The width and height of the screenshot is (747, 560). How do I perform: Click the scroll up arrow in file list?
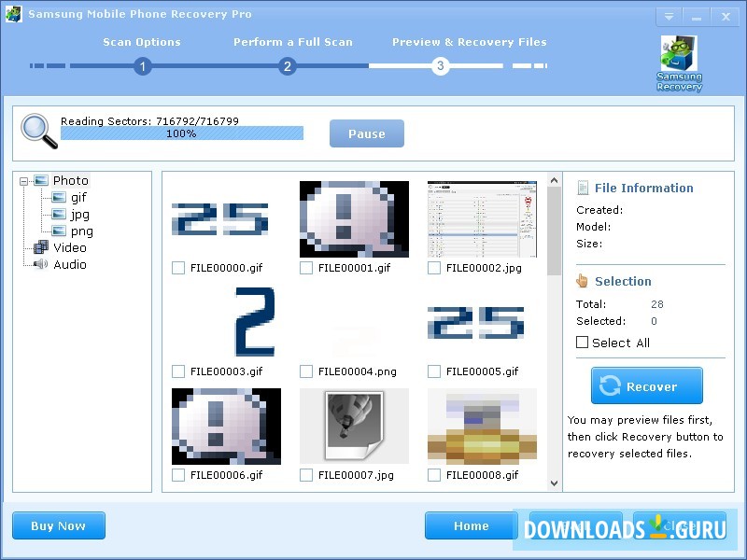[554, 180]
